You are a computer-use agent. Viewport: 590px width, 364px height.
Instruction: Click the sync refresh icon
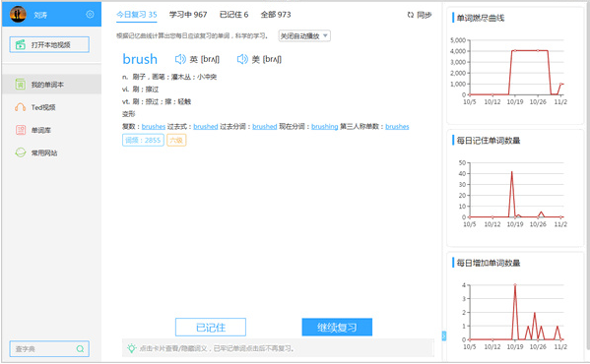click(x=411, y=15)
